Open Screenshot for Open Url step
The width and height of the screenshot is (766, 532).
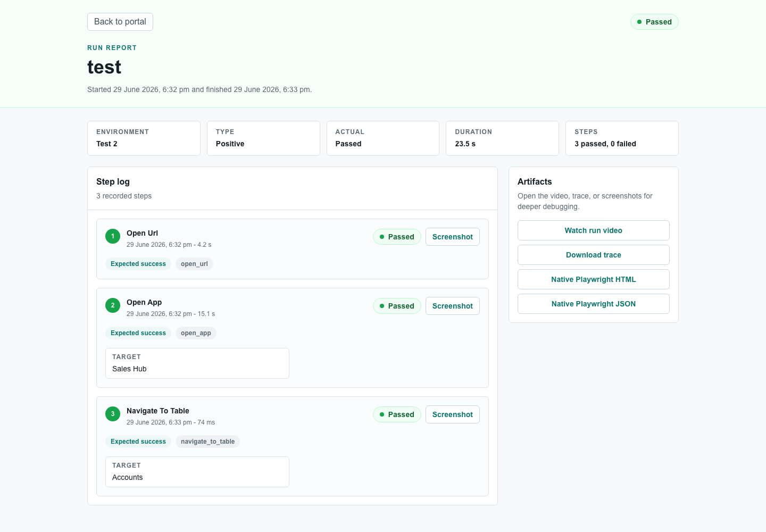click(x=453, y=237)
